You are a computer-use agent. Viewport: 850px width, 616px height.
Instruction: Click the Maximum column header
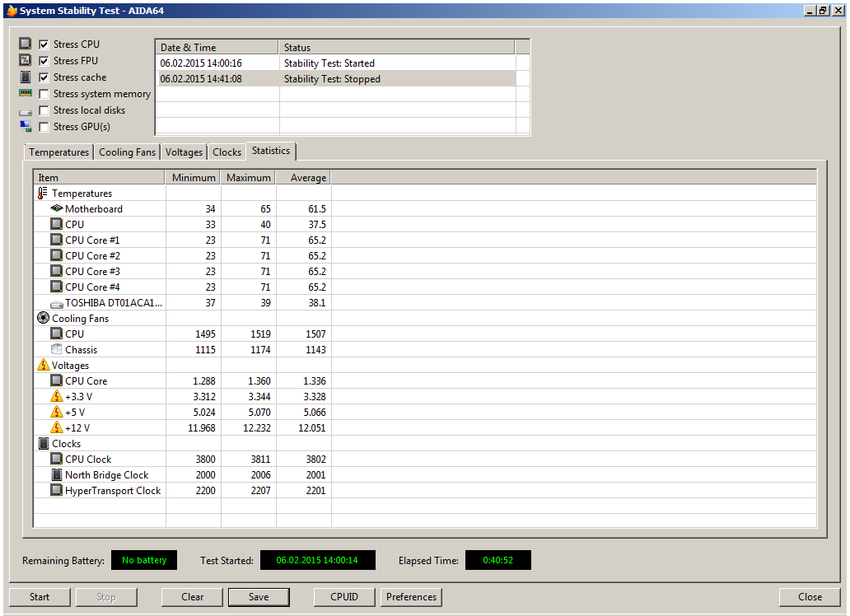[x=248, y=177]
